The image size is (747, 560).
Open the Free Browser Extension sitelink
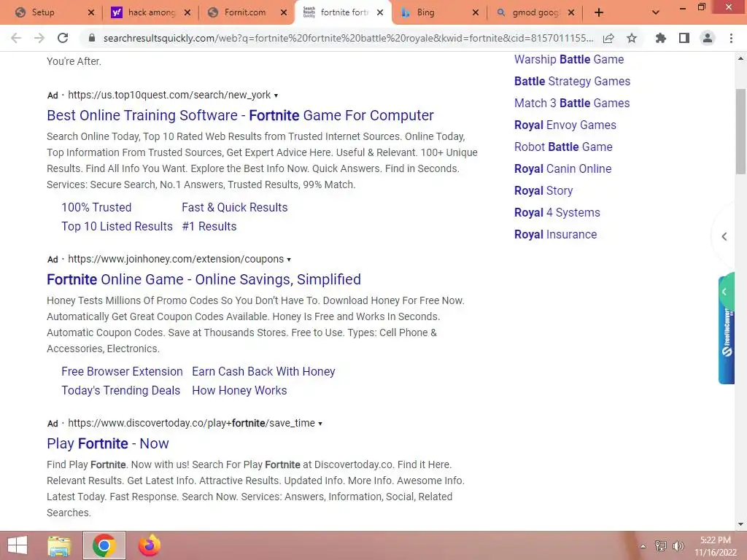click(122, 371)
